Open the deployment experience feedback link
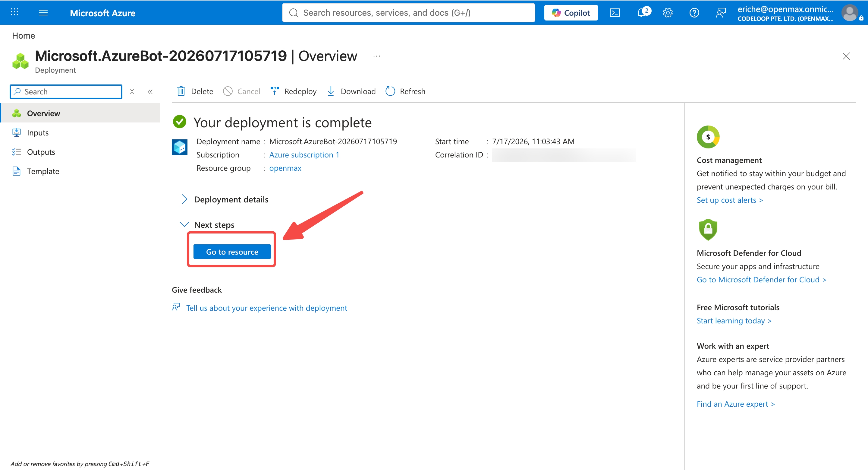 tap(266, 308)
